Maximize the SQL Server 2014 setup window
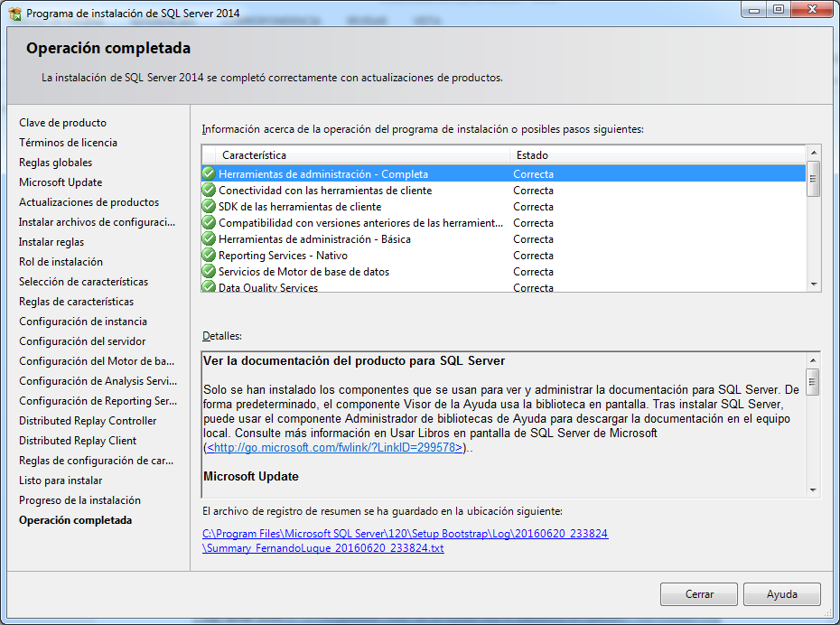The height and width of the screenshot is (625, 840). [x=779, y=9]
